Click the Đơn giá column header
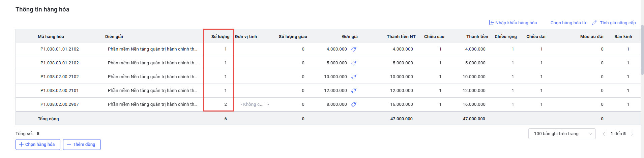 (x=350, y=36)
